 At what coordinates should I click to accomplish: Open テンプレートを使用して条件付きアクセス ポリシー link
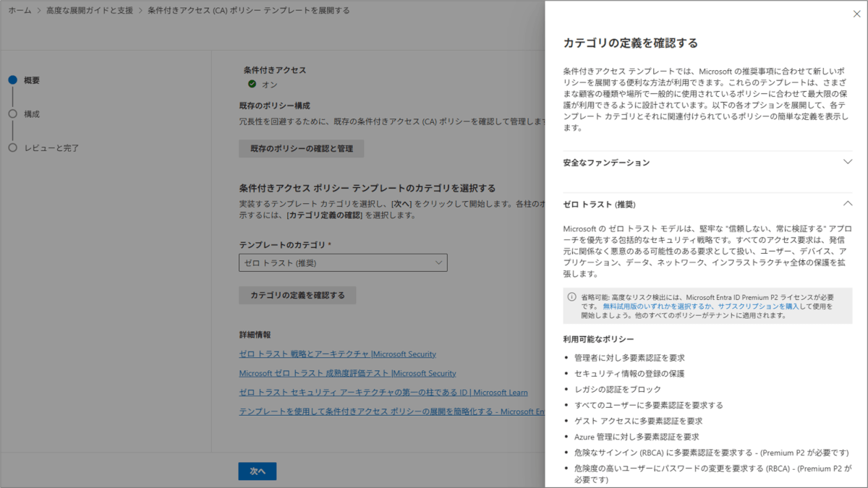(391, 411)
